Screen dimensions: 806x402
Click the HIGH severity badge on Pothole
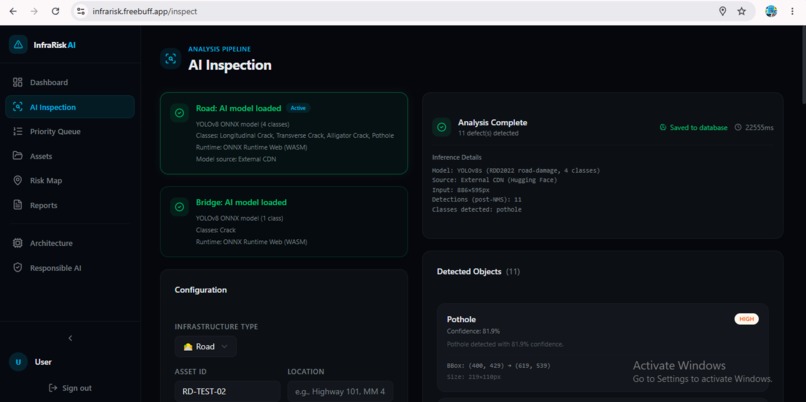[x=746, y=319]
